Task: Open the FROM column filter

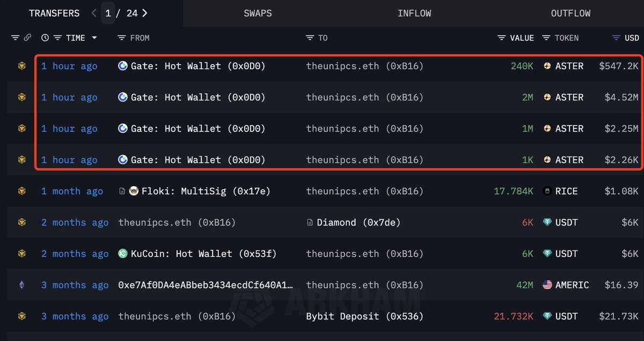Action: click(122, 38)
